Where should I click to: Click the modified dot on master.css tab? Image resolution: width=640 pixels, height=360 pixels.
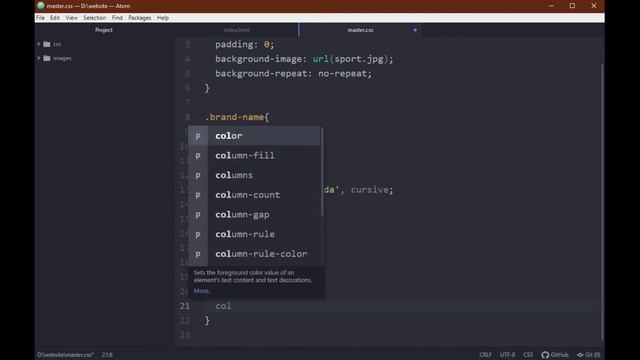415,30
